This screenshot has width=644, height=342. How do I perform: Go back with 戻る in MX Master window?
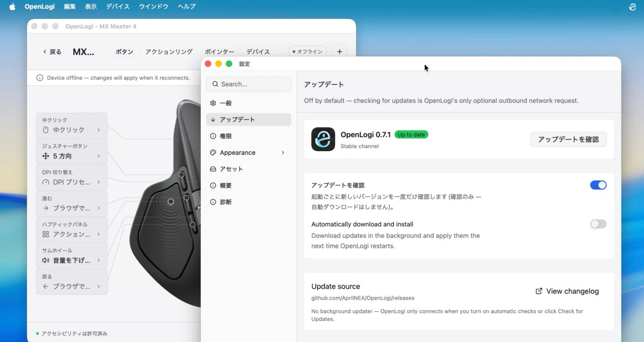52,52
